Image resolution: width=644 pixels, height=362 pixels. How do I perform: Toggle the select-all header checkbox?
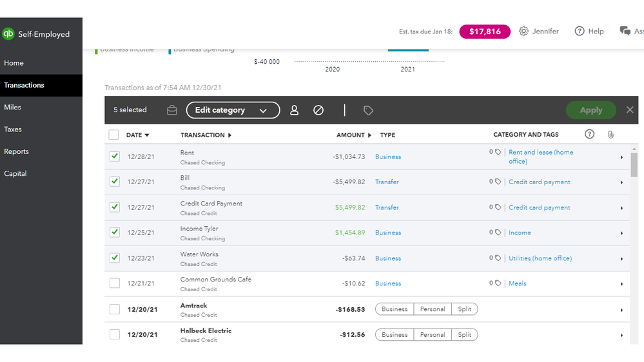[114, 135]
